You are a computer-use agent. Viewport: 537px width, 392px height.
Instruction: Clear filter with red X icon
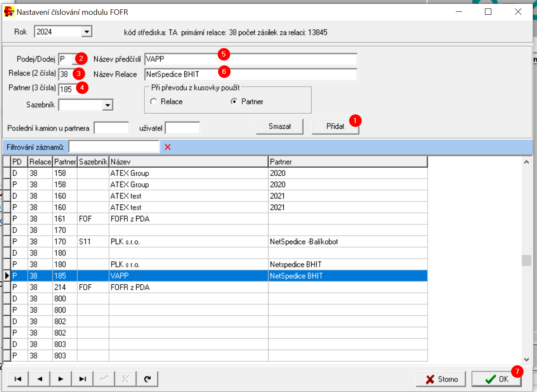click(168, 147)
